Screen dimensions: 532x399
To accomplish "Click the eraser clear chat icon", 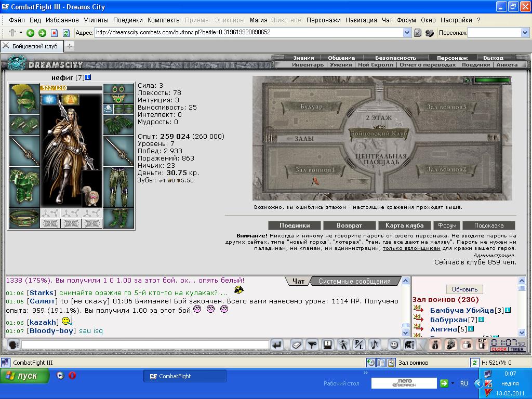I will (x=296, y=345).
